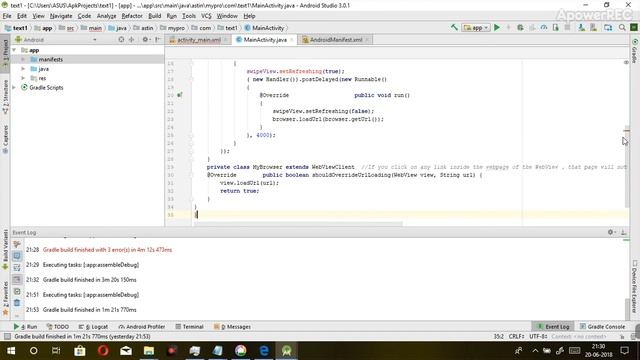This screenshot has width=640, height=360.
Task: Click the Debug app bug icon
Action: pyautogui.click(x=520, y=27)
